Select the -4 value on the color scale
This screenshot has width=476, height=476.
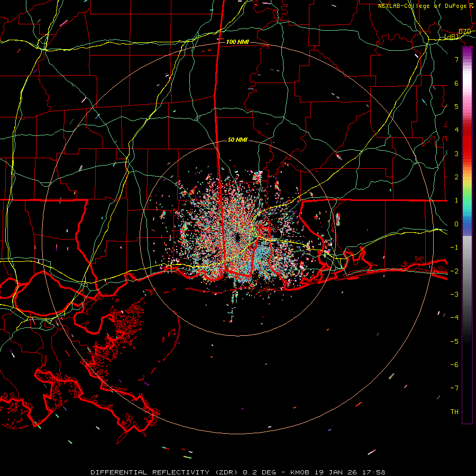(454, 317)
